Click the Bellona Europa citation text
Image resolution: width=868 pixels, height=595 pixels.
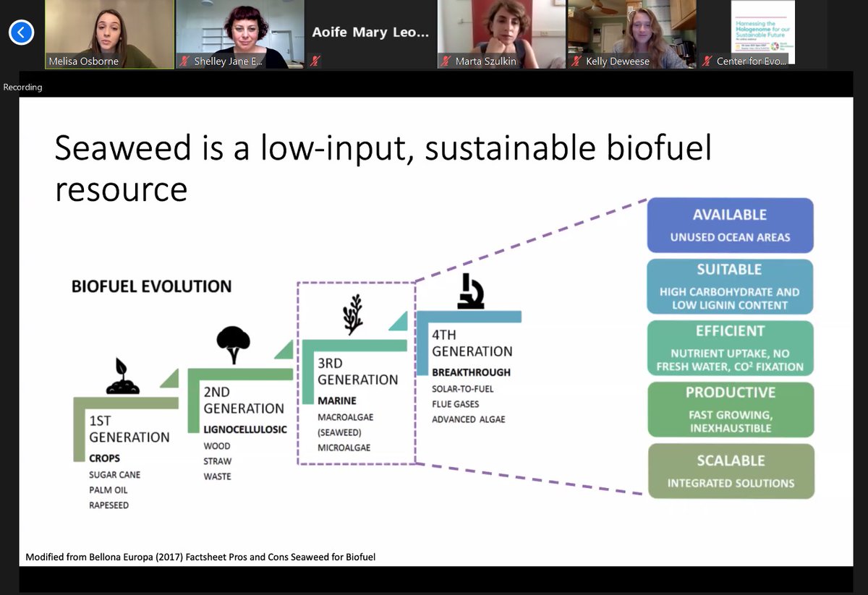pos(201,557)
